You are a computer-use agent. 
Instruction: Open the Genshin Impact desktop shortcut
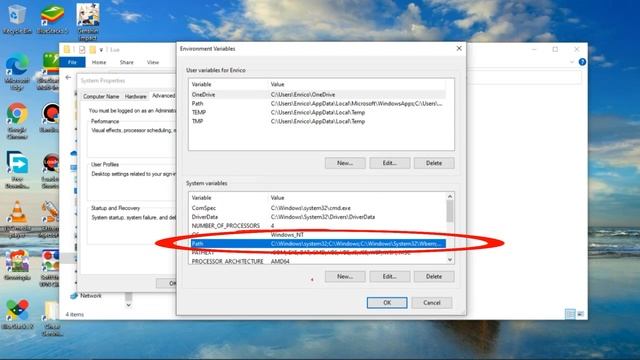coord(87,21)
